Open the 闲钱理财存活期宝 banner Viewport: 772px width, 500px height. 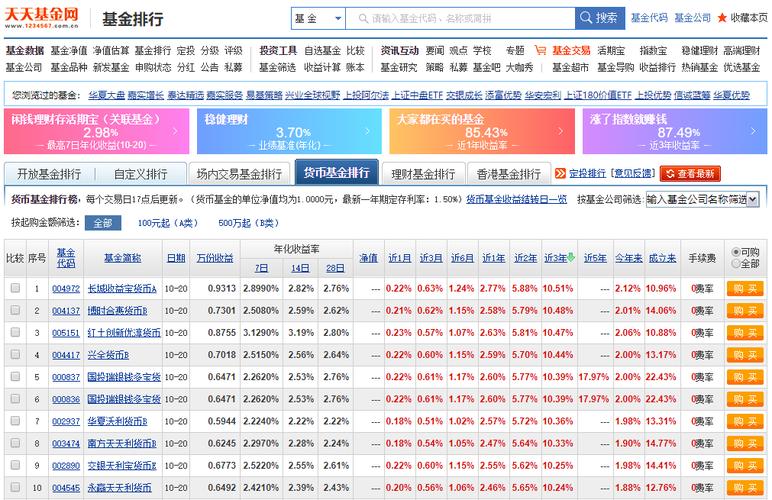point(96,131)
